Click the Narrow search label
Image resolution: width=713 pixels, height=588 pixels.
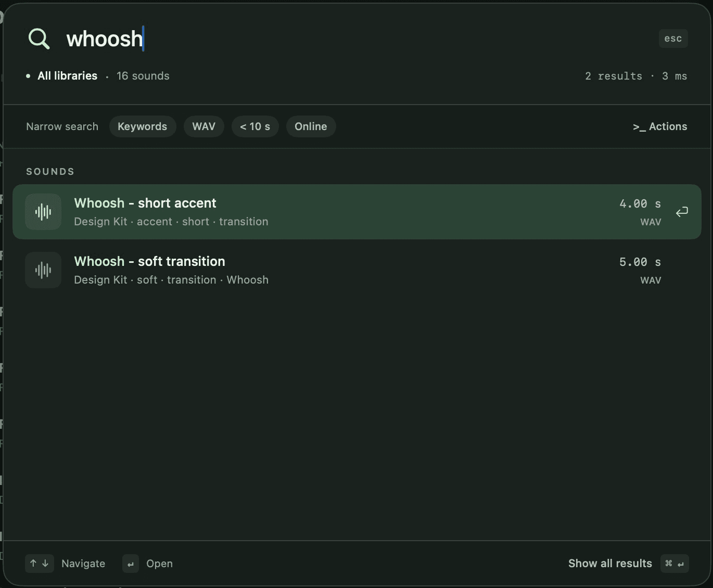(x=62, y=126)
